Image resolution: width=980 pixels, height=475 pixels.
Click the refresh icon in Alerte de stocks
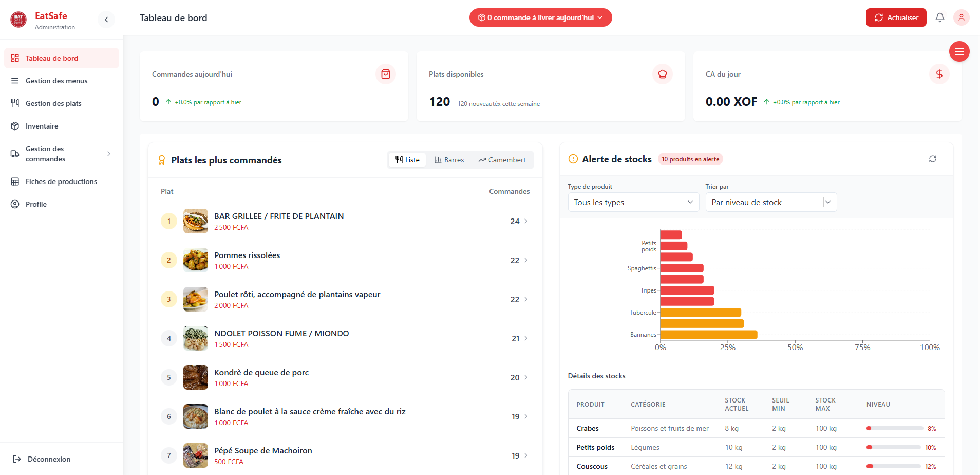coord(933,159)
